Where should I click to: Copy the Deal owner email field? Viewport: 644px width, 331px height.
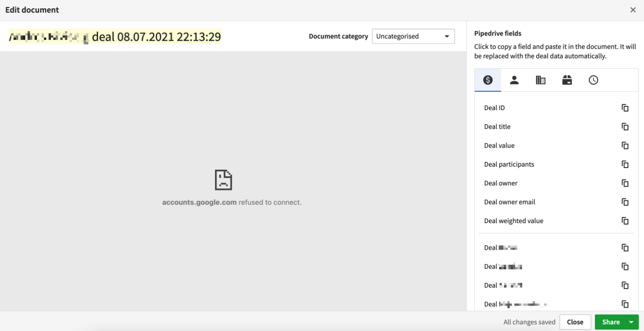(x=625, y=202)
